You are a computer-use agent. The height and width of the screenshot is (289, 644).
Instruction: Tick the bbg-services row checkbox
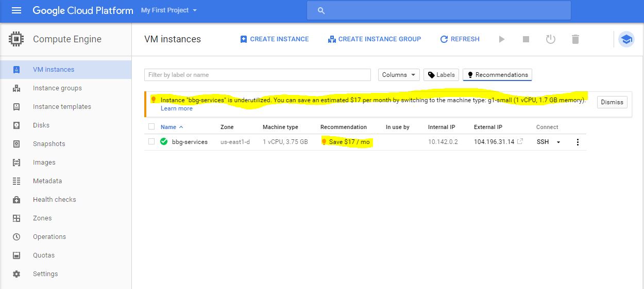(151, 141)
